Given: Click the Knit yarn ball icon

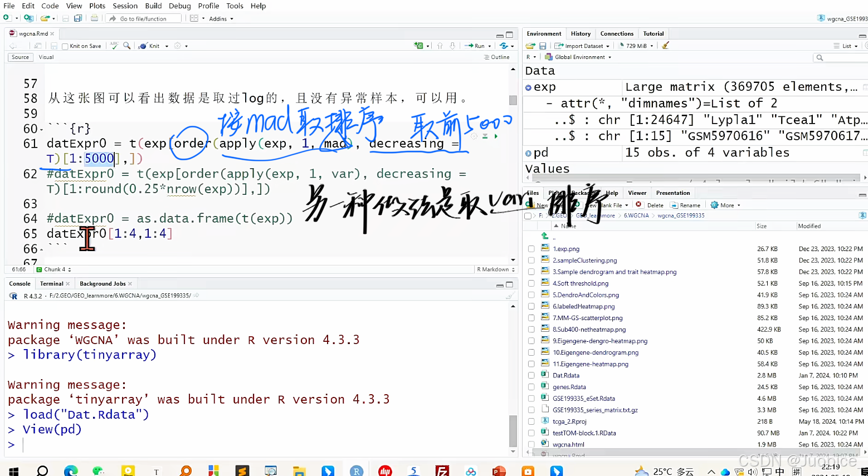Looking at the screenshot, I should point(143,46).
